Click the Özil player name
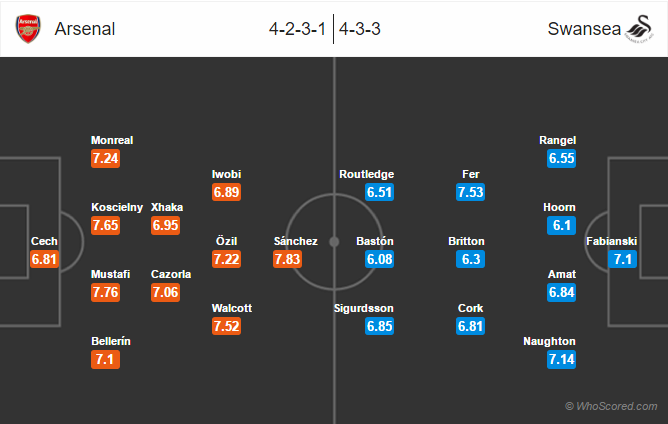Screen dimensions: 668x424 click(x=226, y=241)
